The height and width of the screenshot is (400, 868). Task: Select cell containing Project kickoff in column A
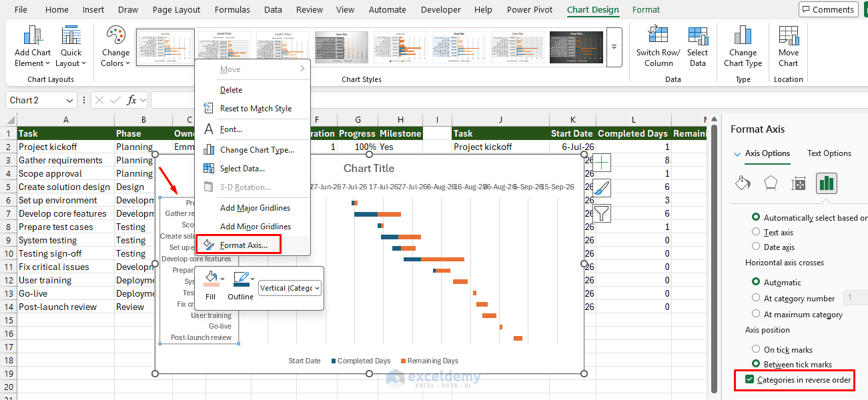click(65, 147)
